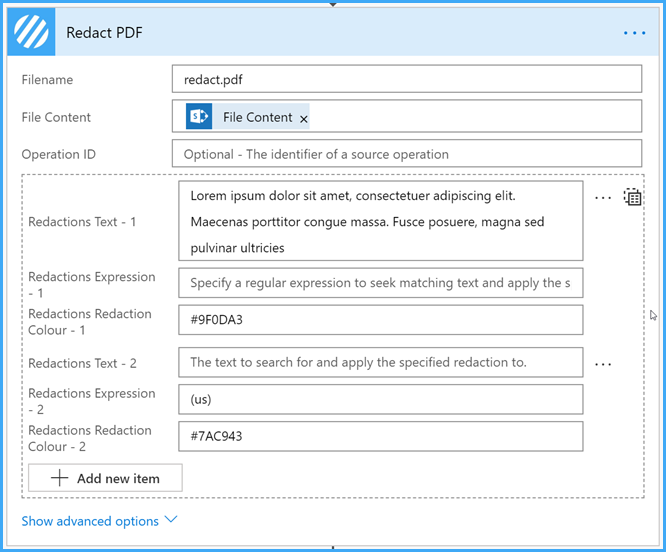Open the ellipsis menu beside Redactions Text - 2
Screen dimensions: 666x552
click(x=603, y=364)
